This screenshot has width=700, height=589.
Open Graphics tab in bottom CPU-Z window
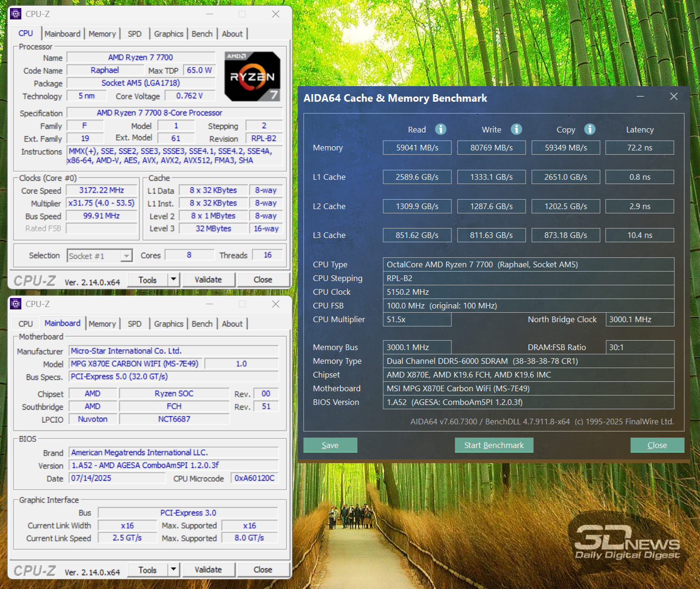coord(168,324)
